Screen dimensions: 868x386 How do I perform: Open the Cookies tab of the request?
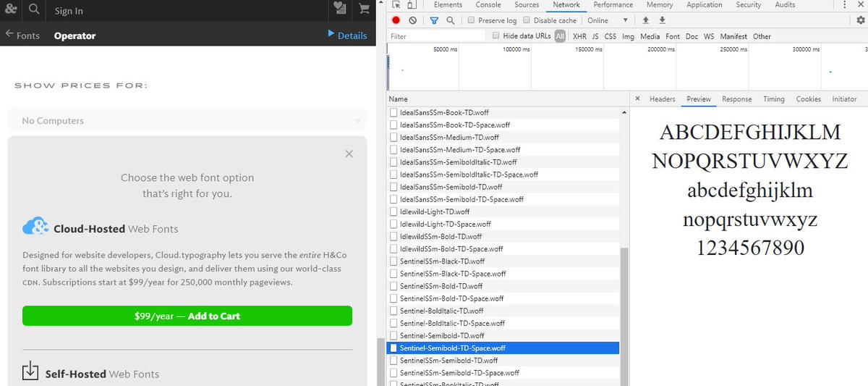coord(809,98)
